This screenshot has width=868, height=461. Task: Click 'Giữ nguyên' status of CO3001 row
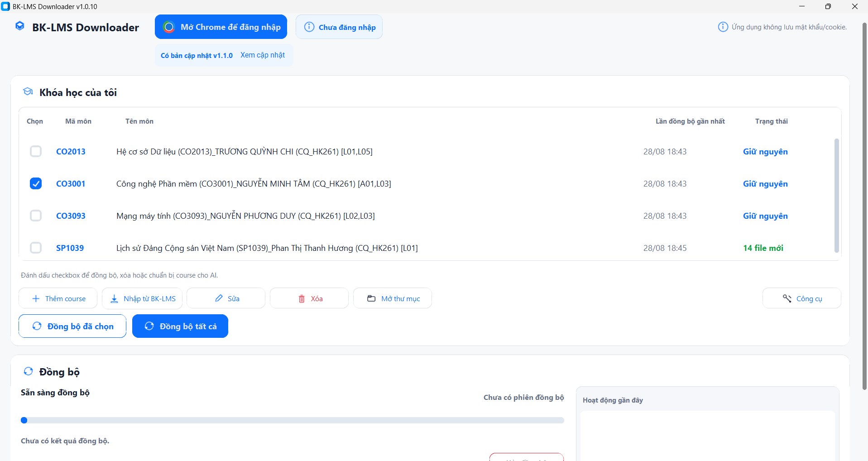point(765,184)
